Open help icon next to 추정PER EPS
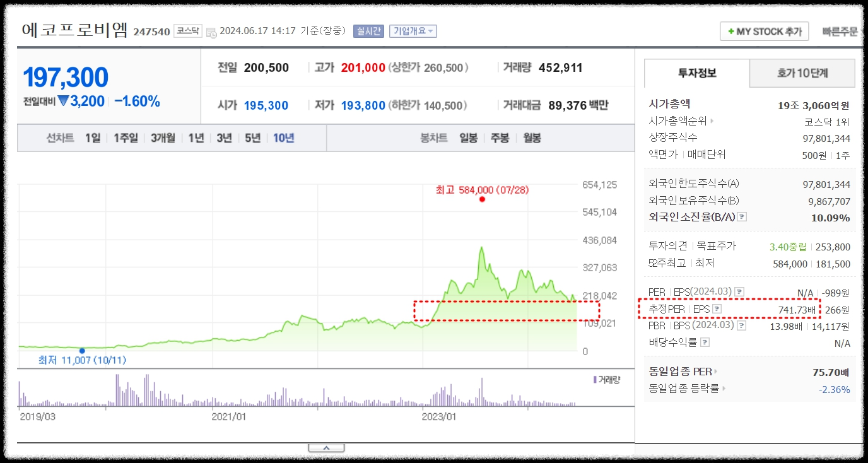This screenshot has height=463, width=868. click(x=717, y=309)
